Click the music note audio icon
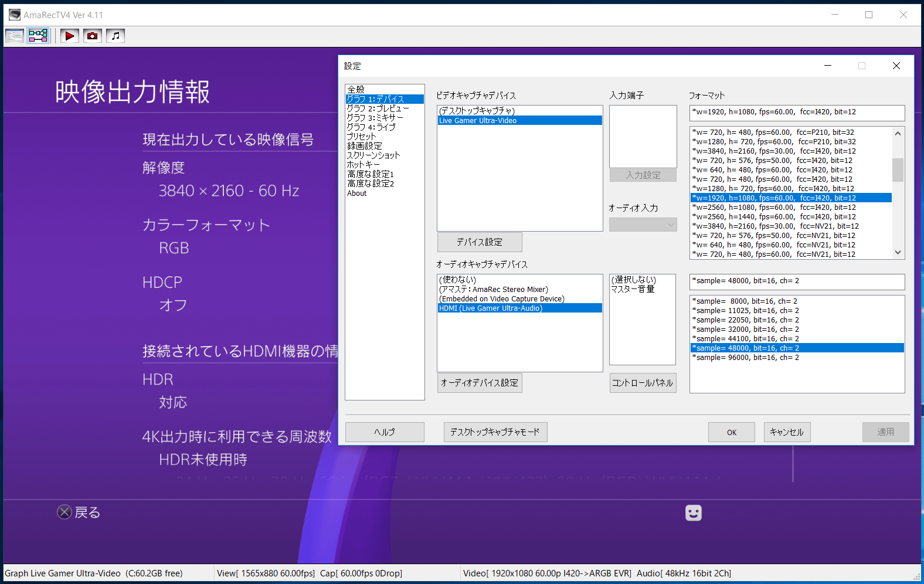Screen dimensions: 924x584 116,36
